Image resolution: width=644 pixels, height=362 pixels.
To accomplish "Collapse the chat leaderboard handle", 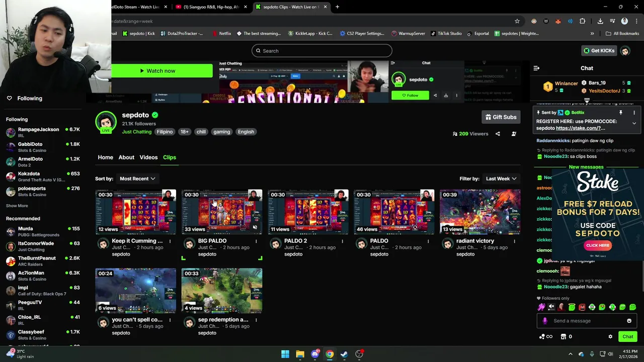I will [587, 101].
